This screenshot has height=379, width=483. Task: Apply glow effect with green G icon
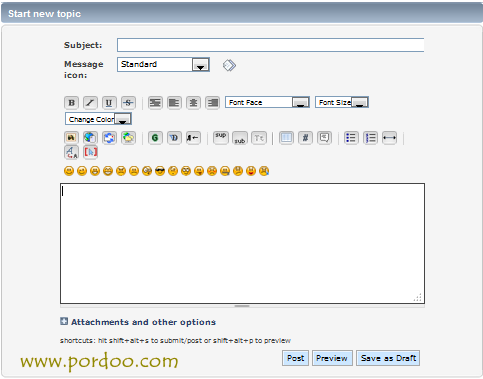tap(155, 138)
